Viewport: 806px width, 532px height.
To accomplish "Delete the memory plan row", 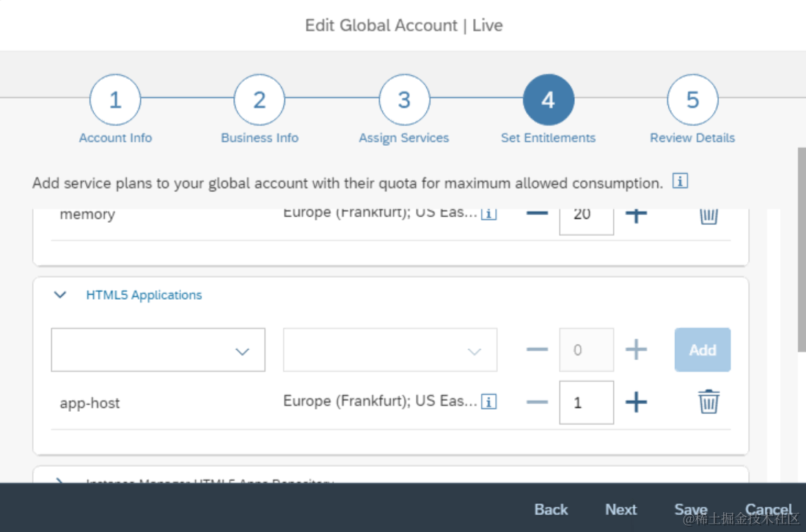I will point(708,215).
